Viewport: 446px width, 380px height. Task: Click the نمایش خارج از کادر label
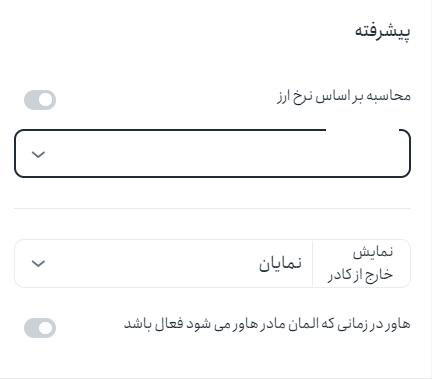pyautogui.click(x=360, y=263)
